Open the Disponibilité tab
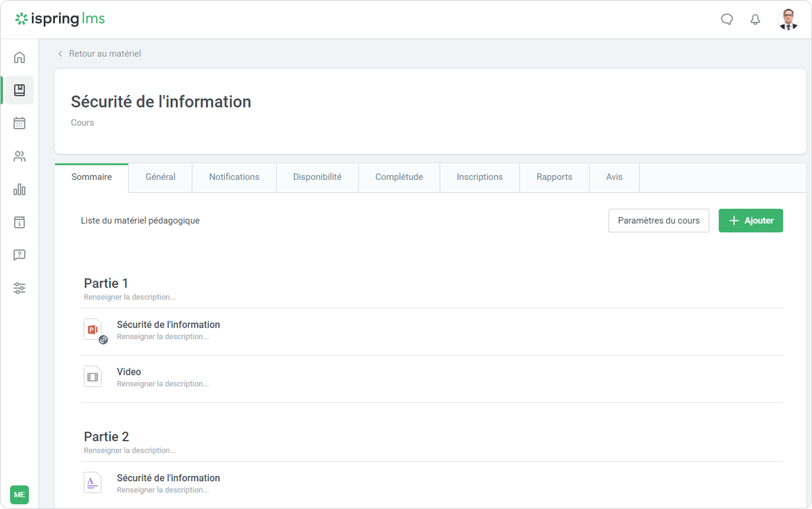 [x=317, y=177]
